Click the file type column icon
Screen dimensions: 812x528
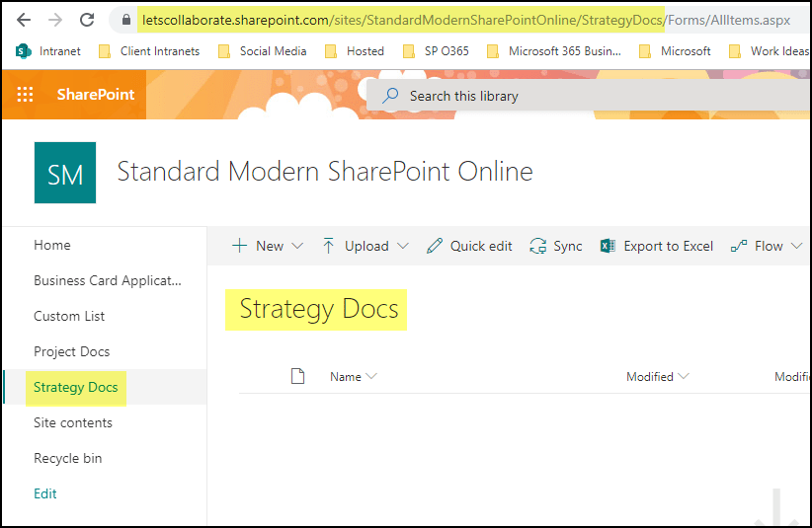click(x=296, y=376)
